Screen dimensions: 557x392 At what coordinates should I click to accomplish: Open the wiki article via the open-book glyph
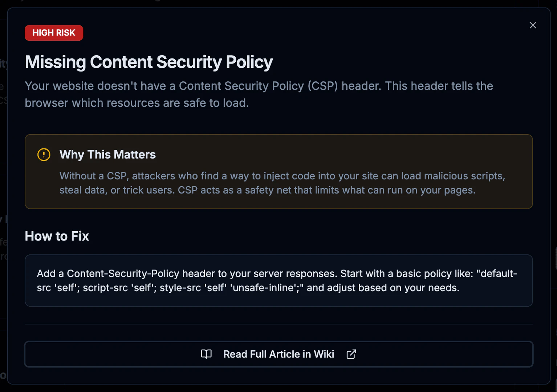coord(206,354)
